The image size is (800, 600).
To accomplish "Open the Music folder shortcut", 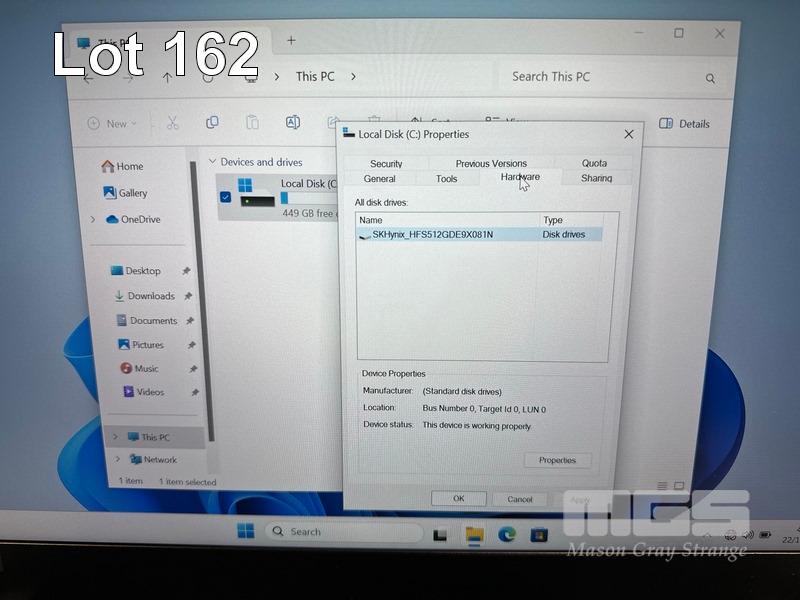I will (x=145, y=368).
